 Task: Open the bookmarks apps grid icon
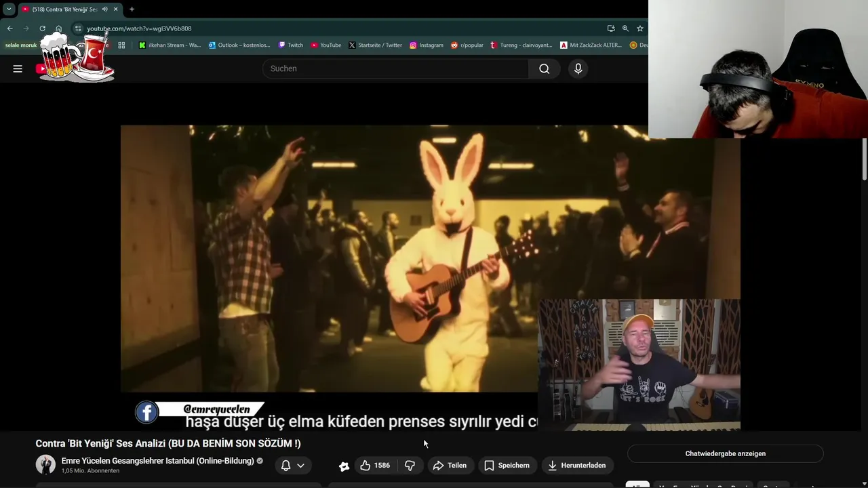coord(121,45)
